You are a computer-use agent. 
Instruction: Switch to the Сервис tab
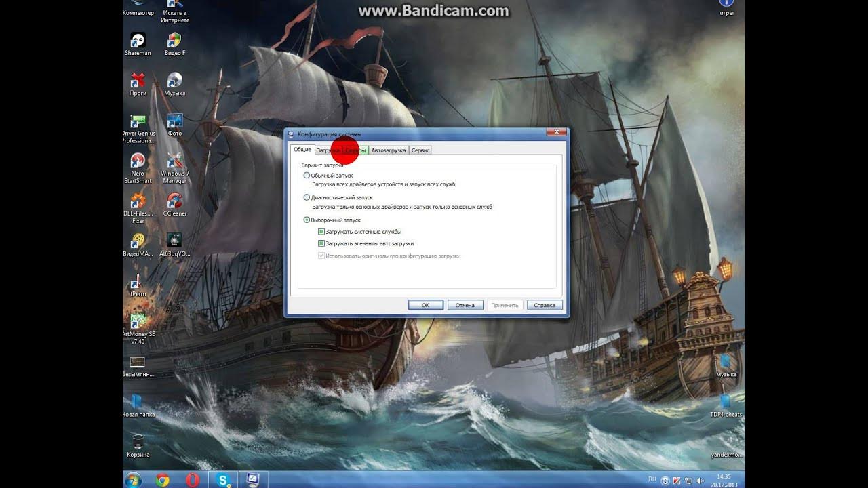(420, 150)
